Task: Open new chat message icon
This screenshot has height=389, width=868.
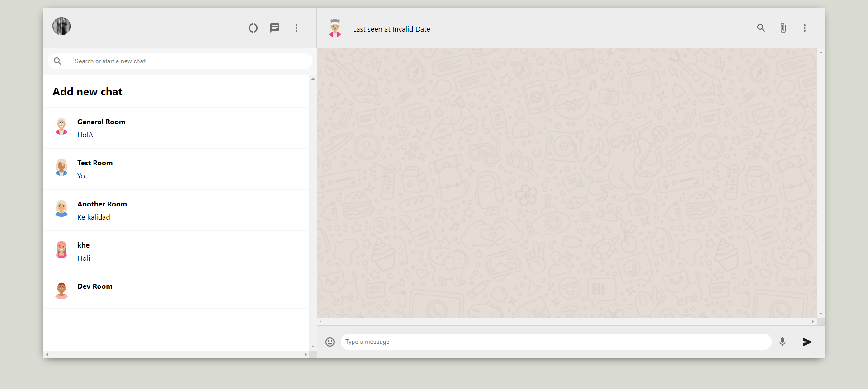Action: pos(275,28)
